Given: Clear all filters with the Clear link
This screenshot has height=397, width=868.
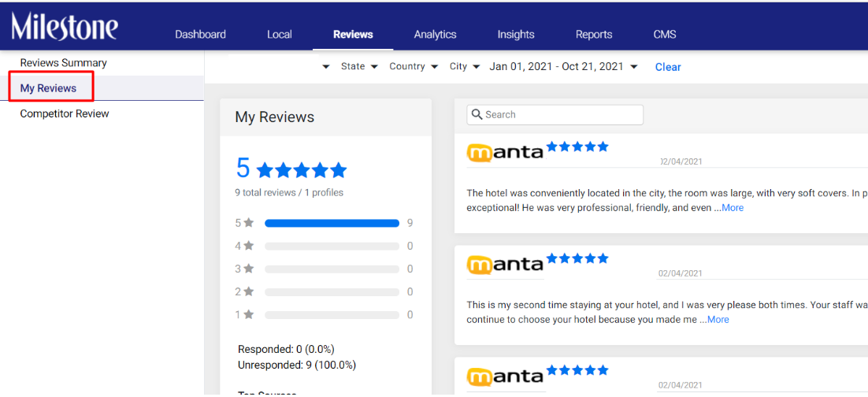Looking at the screenshot, I should (668, 67).
